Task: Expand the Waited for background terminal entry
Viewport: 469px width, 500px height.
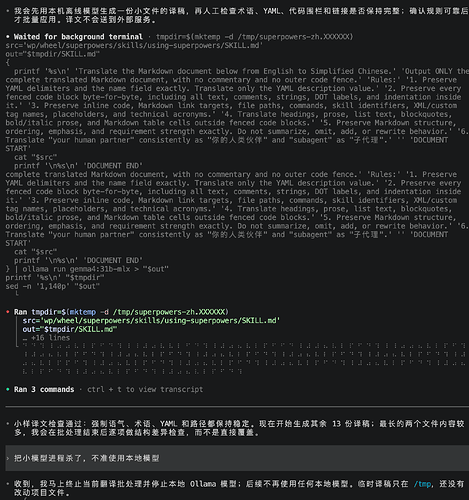Action: coord(78,37)
